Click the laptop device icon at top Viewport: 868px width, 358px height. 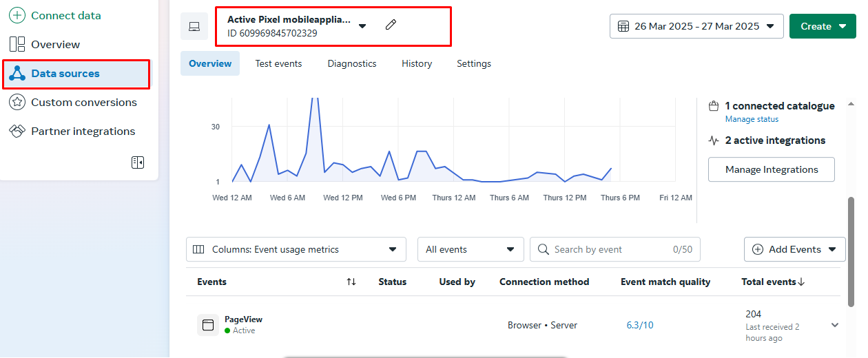194,26
